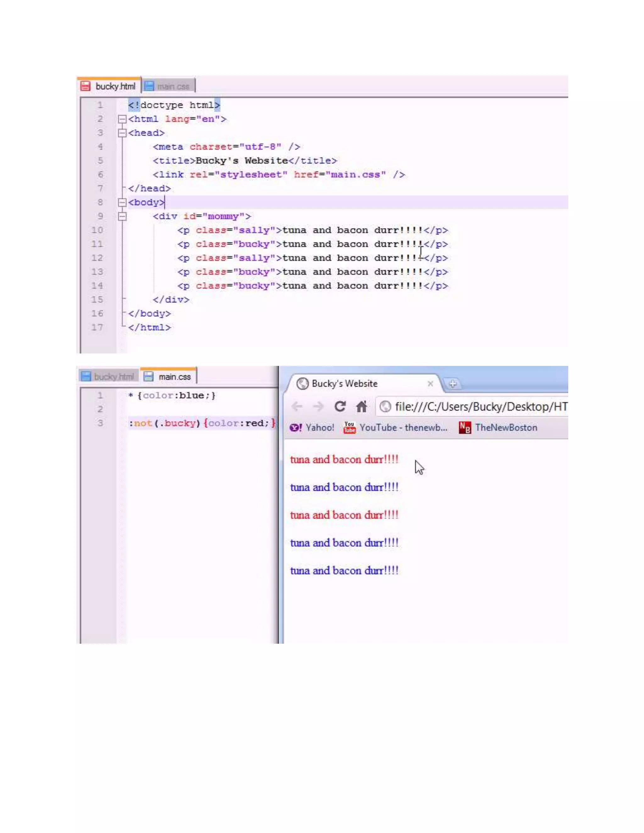Click the * {color:blue;} CSS rule
The width and height of the screenshot is (644, 833).
click(172, 395)
